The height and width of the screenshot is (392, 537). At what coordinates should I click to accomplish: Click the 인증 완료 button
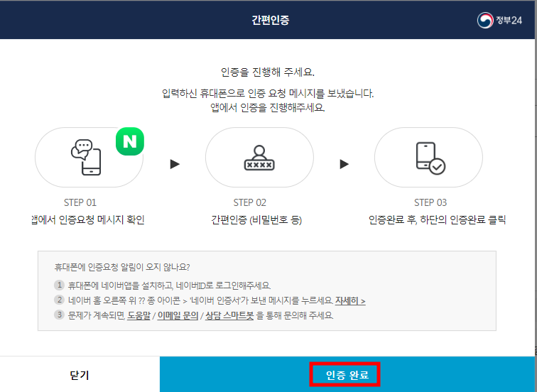347,374
